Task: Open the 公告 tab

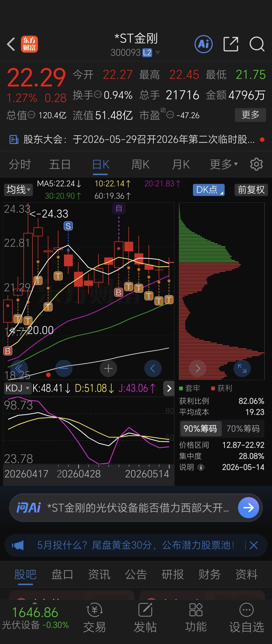Action: (x=136, y=575)
